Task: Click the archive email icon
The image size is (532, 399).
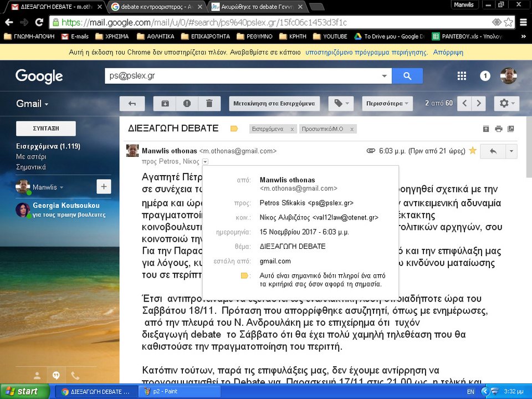Action: [165, 104]
